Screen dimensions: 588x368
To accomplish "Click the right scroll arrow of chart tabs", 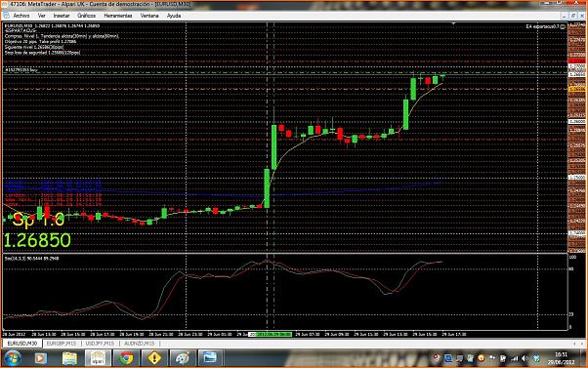I will click(x=583, y=344).
